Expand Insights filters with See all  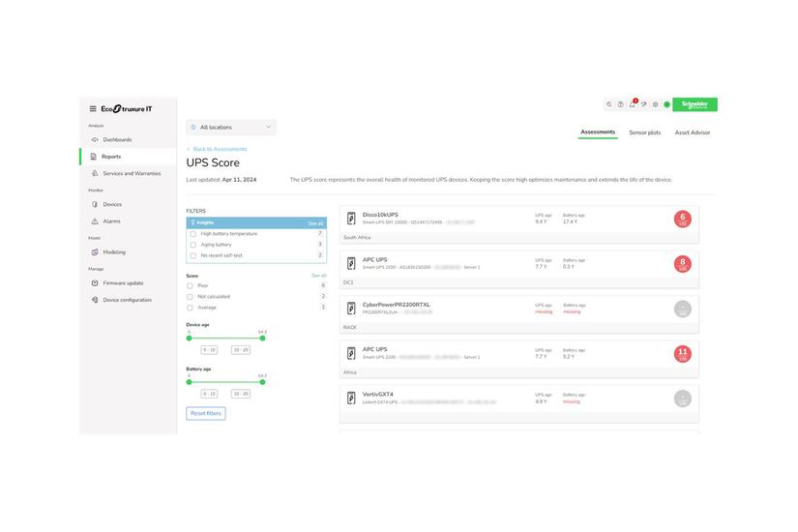pyautogui.click(x=315, y=223)
